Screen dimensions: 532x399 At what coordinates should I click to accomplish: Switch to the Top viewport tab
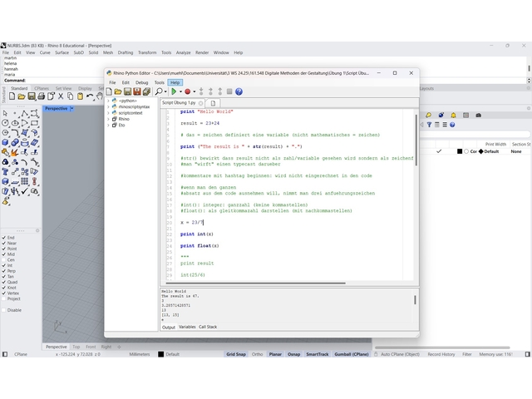point(76,347)
